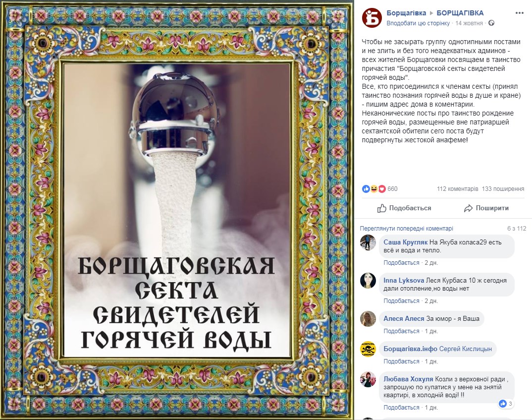Open the БОРЩАГІВКА group link in header
Image resolution: width=532 pixels, height=420 pixels.
[460, 13]
